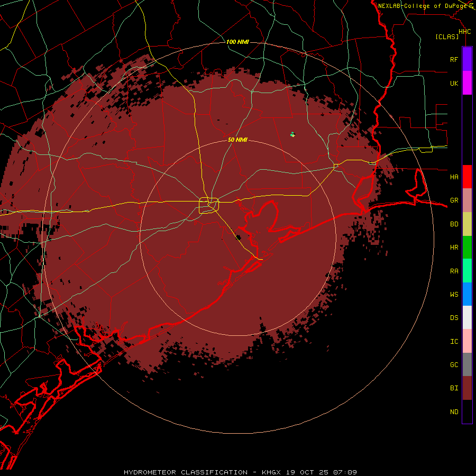Click the small green rain echo on map
The width and height of the screenshot is (476, 476).
tap(292, 134)
